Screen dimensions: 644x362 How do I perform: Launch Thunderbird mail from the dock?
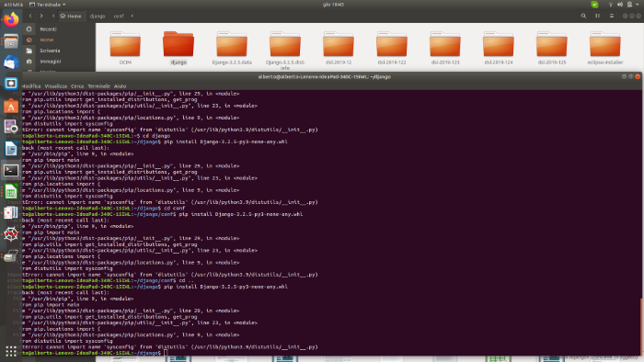[x=11, y=62]
